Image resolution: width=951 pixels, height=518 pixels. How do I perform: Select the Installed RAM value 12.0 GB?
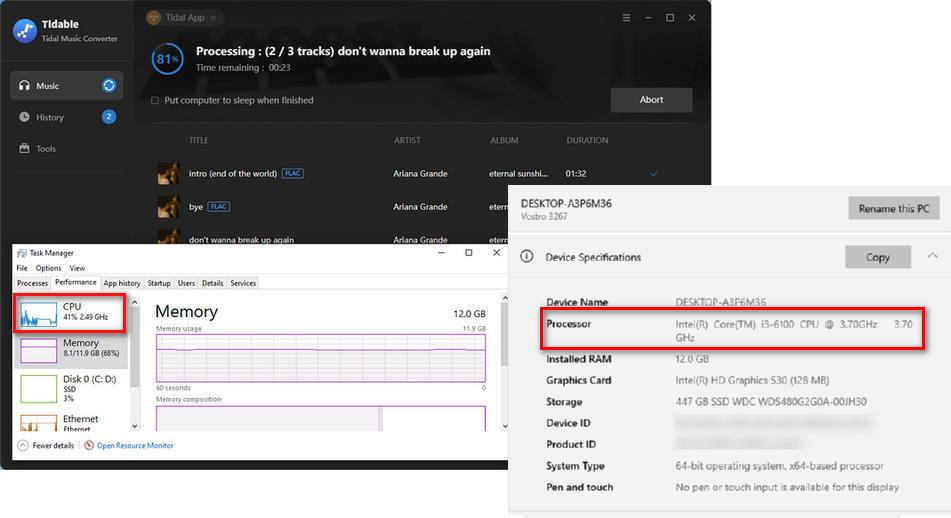click(692, 359)
